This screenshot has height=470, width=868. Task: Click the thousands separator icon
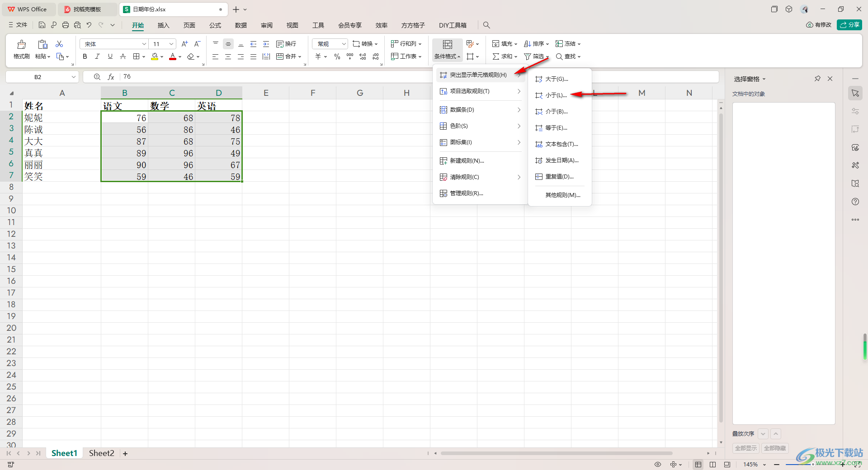click(350, 56)
